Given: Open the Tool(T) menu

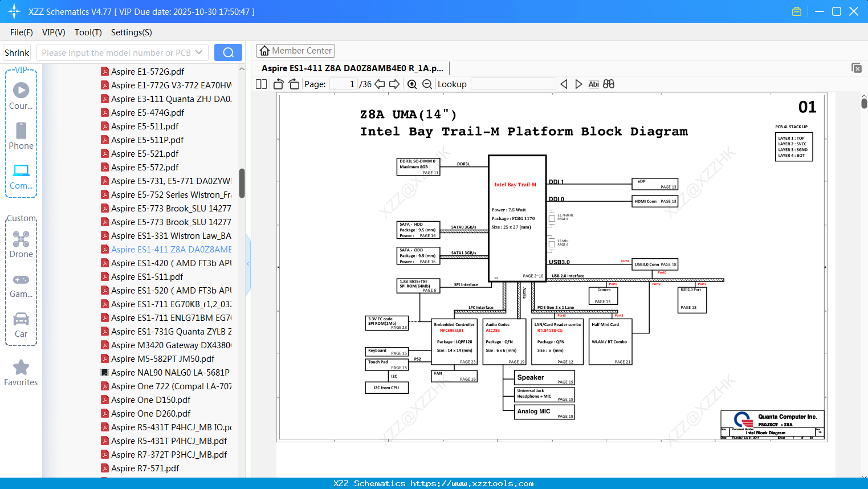Looking at the screenshot, I should tap(88, 32).
